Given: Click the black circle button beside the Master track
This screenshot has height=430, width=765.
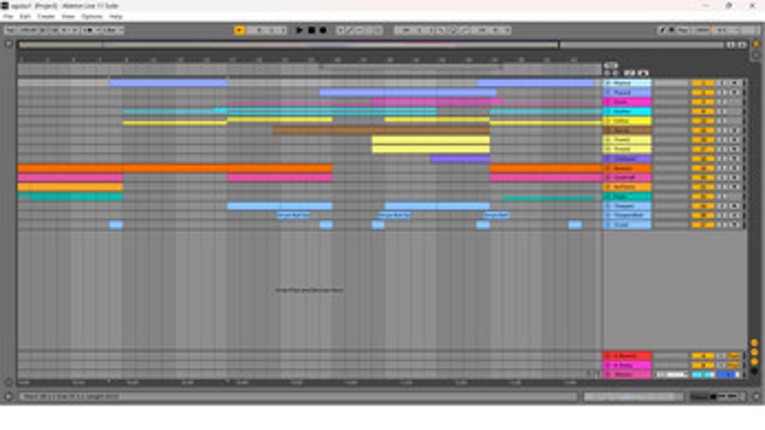Looking at the screenshot, I should tap(754, 371).
